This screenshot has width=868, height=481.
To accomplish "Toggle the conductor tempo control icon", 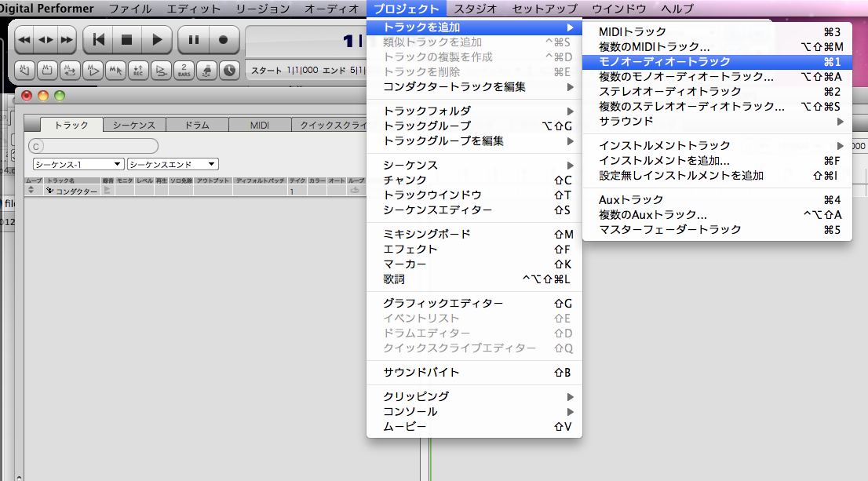I will coord(206,71).
